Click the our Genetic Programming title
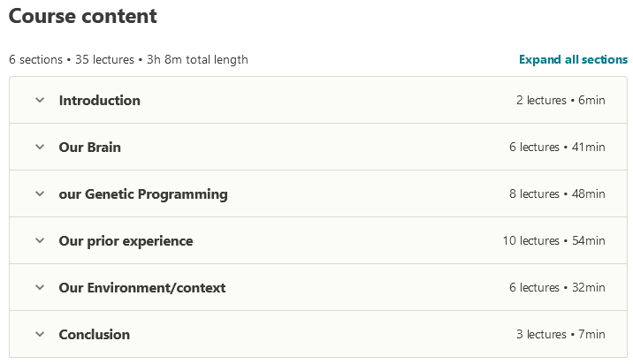This screenshot has height=364, width=633. click(x=142, y=194)
